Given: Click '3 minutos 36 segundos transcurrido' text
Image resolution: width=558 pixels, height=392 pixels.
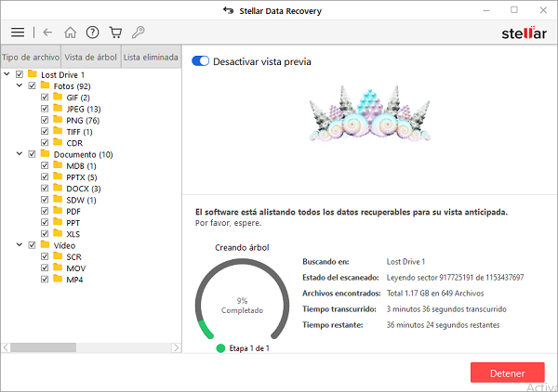Looking at the screenshot, I should tap(446, 308).
